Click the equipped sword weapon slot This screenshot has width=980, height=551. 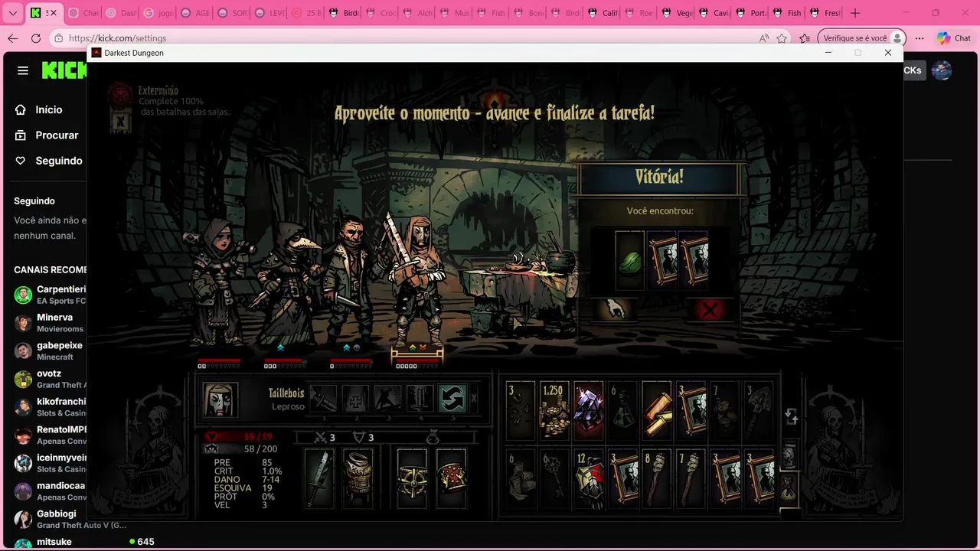pyautogui.click(x=319, y=478)
